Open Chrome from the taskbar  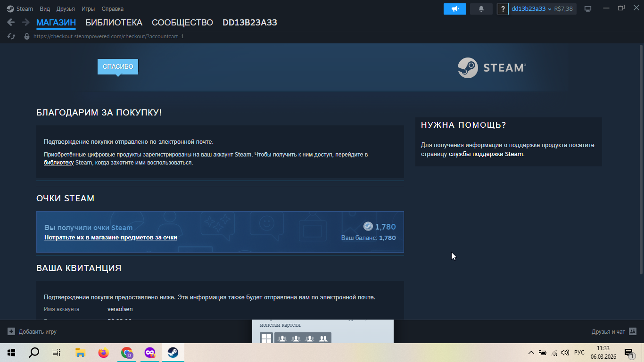point(127,353)
